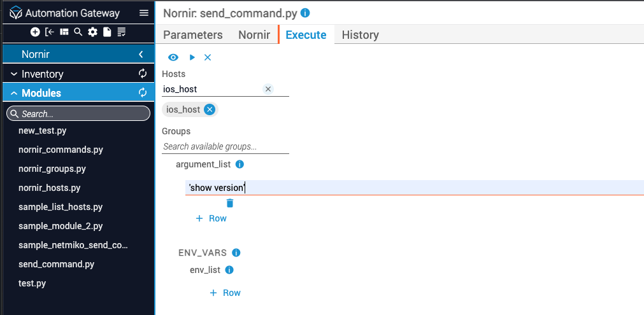Collapse the Modules section

(14, 93)
